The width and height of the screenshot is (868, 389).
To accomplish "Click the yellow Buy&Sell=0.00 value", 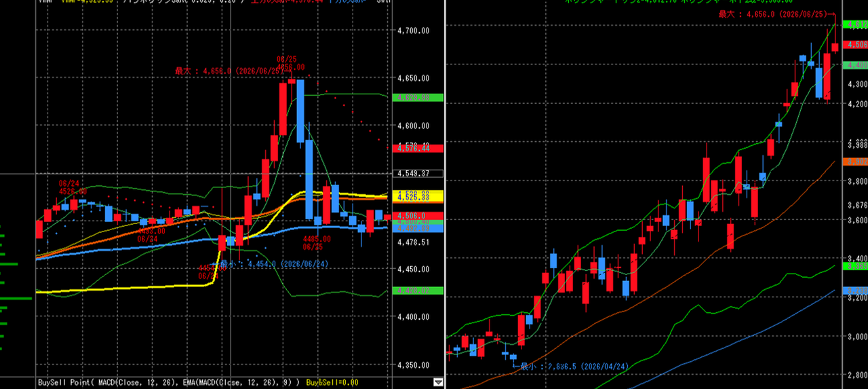I will click(332, 382).
